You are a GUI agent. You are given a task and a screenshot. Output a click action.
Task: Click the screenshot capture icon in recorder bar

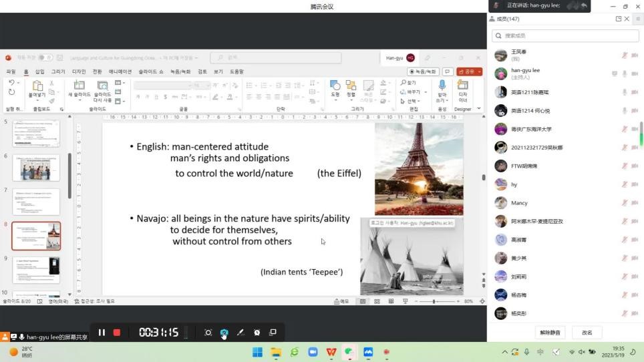click(208, 333)
